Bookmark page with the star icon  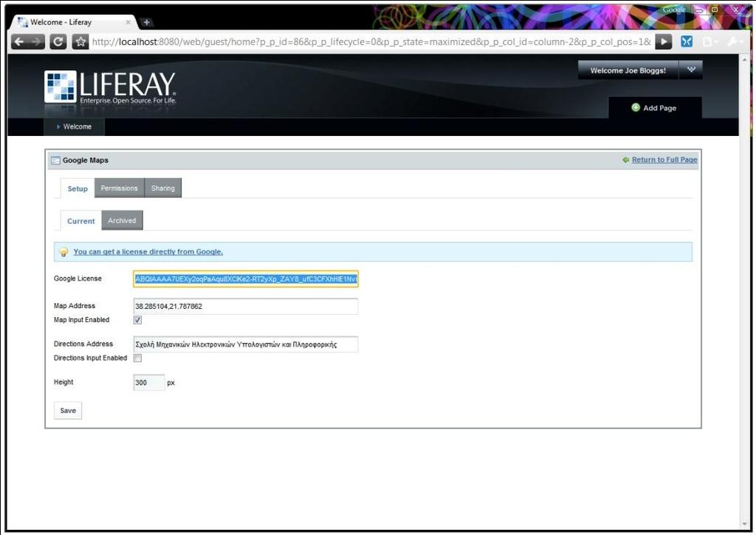coord(80,42)
